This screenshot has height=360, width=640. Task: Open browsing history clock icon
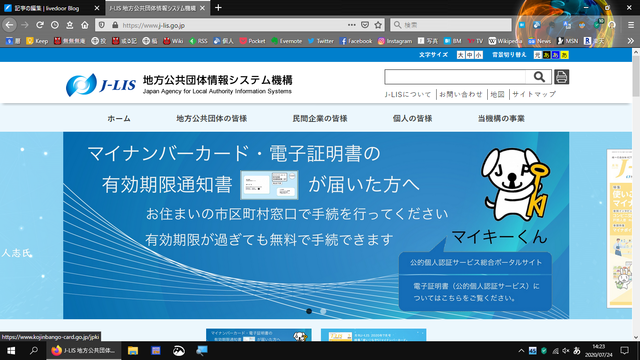(55, 25)
